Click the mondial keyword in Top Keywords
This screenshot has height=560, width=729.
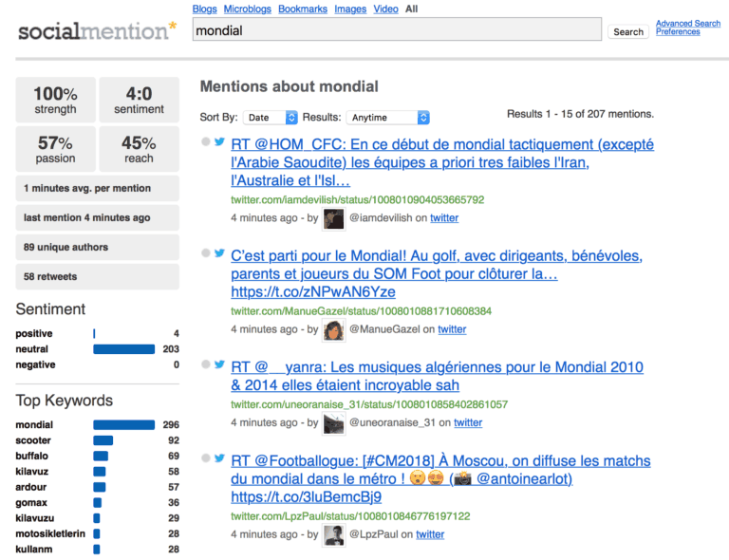pyautogui.click(x=34, y=425)
